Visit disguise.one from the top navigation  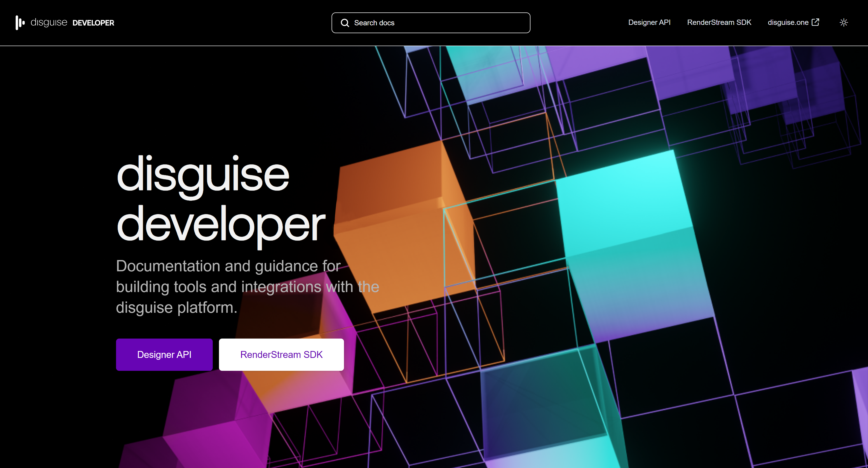pos(788,22)
